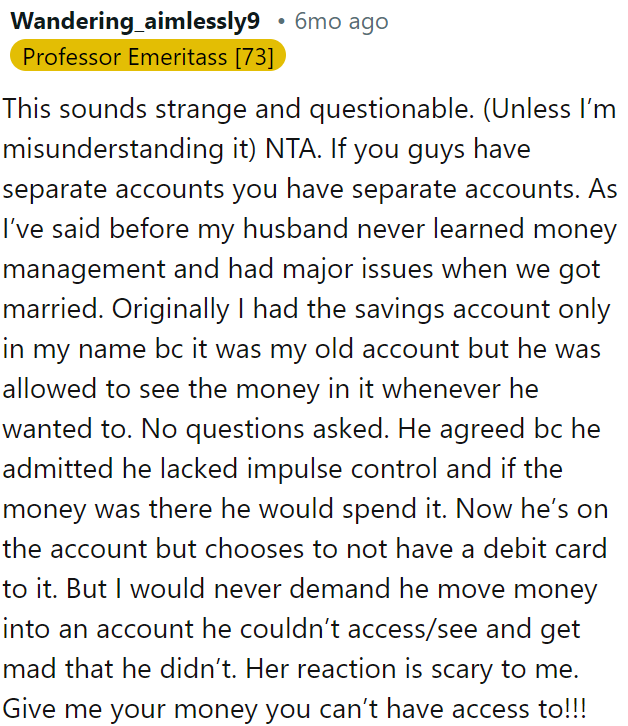Click the "NTA" verdict in the comment
The height and width of the screenshot is (726, 628).
[x=293, y=149]
